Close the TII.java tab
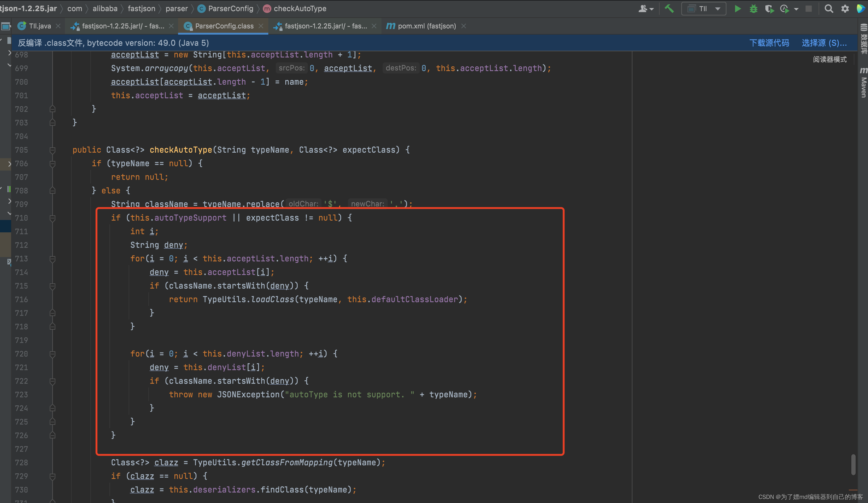Viewport: 868px width, 503px height. click(58, 26)
